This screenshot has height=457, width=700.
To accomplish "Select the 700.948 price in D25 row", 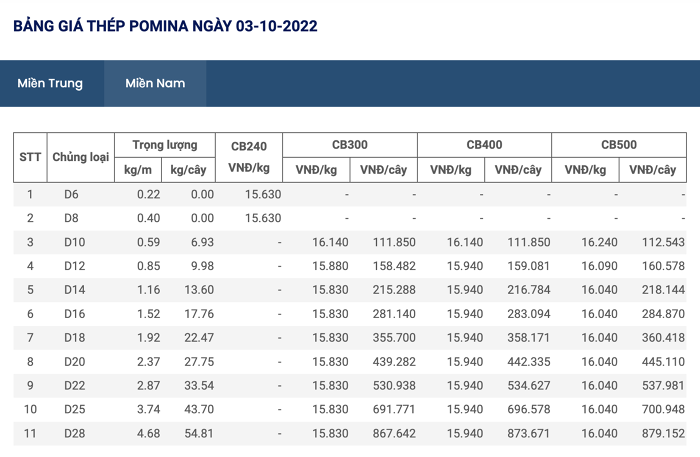I will [663, 409].
